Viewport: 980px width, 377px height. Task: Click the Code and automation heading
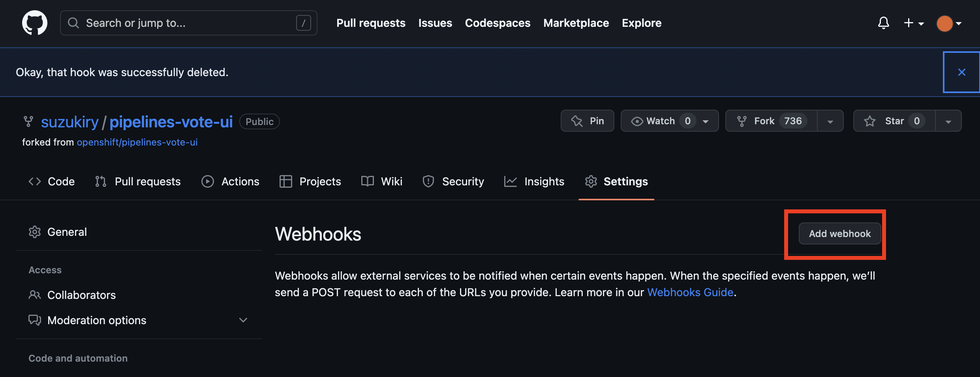[78, 358]
